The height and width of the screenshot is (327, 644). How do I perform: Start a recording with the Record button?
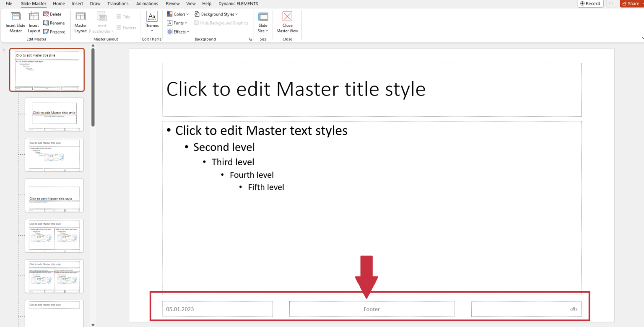tap(590, 3)
